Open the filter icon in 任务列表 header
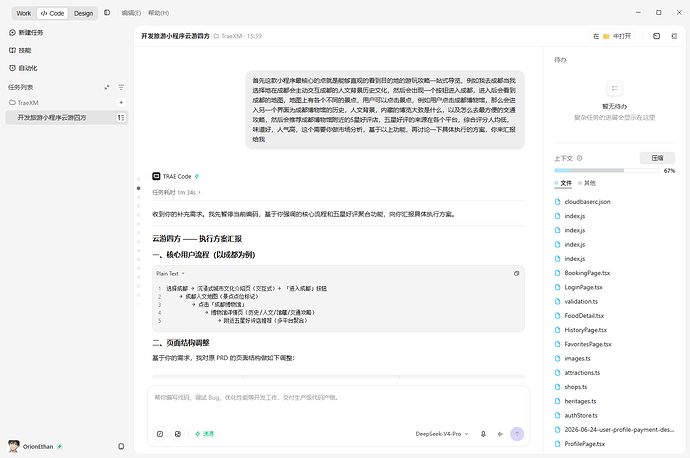 pyautogui.click(x=121, y=87)
